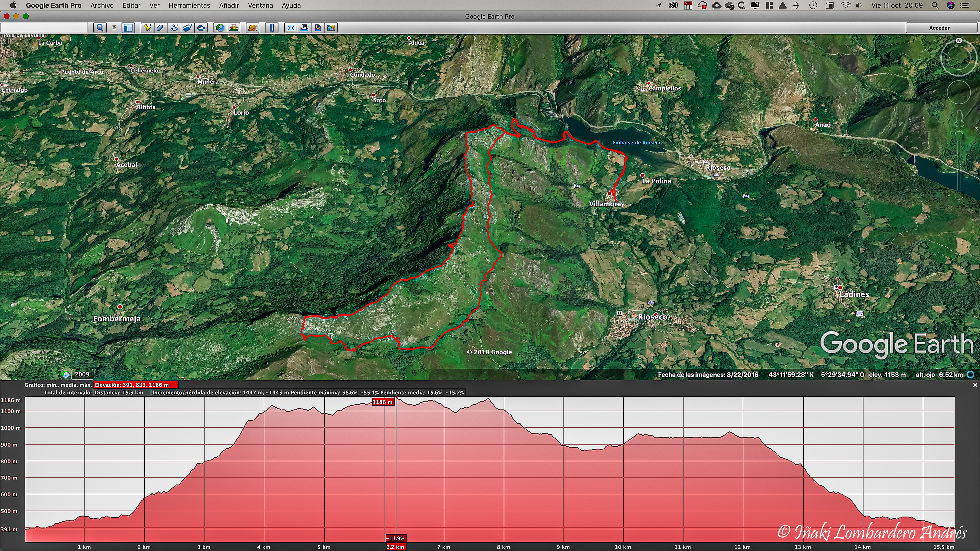Open the Time Machine menu bar icon
This screenshot has width=980, height=551.
click(813, 5)
